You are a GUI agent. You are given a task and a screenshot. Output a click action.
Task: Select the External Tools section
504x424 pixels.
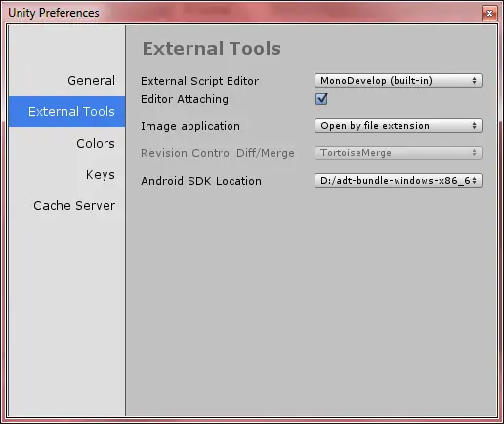(67, 111)
